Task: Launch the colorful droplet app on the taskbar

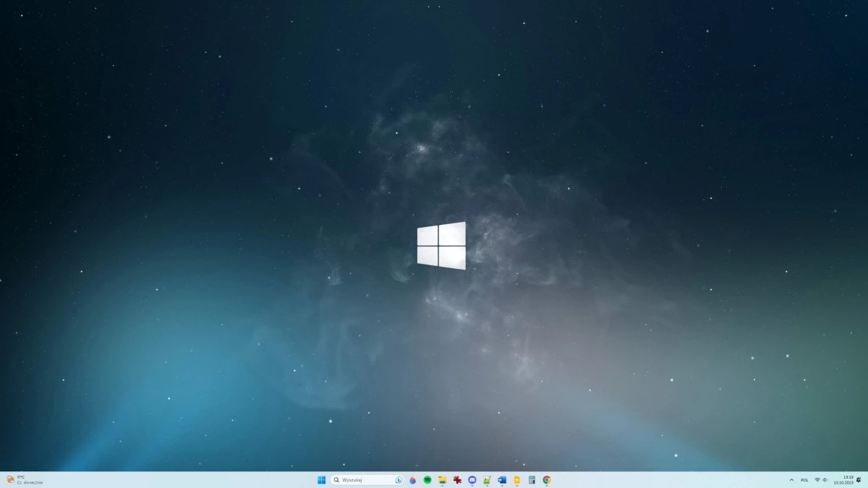Action: pos(412,479)
